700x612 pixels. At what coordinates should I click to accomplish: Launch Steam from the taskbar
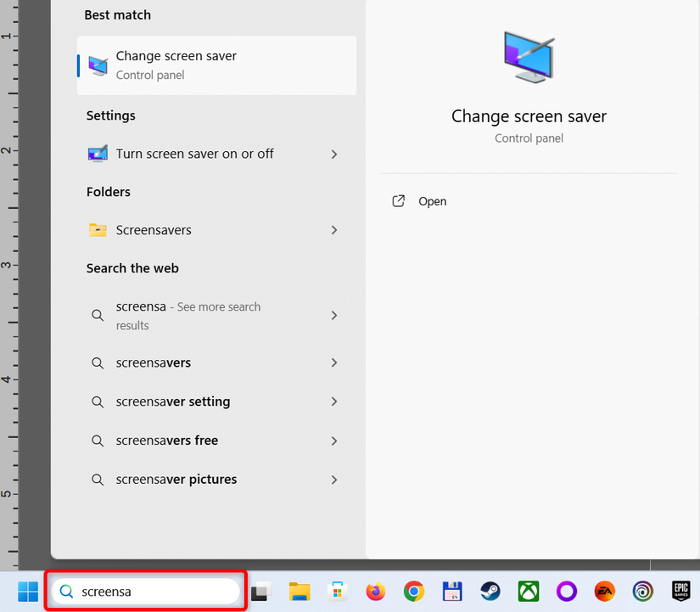(x=490, y=591)
